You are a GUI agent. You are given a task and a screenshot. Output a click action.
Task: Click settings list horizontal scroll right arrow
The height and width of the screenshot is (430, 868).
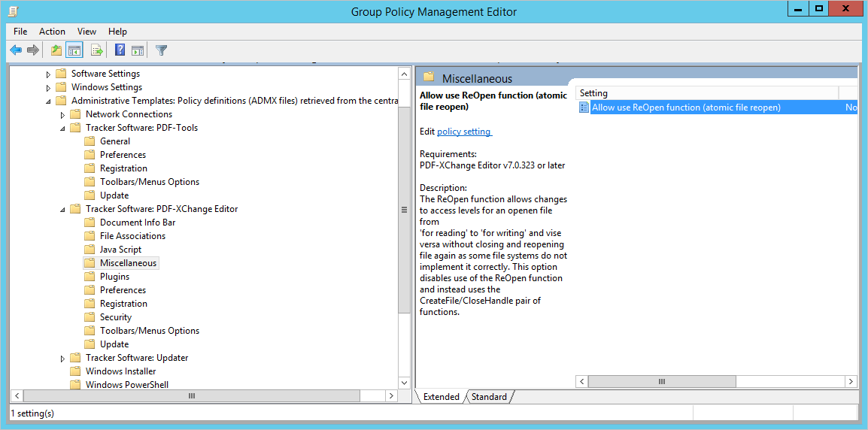[851, 381]
